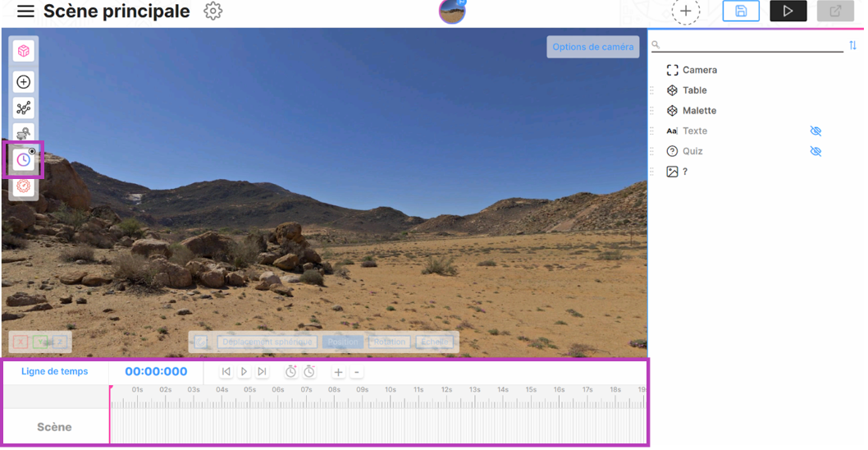
Task: Open the pink 3D cube panel
Action: [23, 51]
